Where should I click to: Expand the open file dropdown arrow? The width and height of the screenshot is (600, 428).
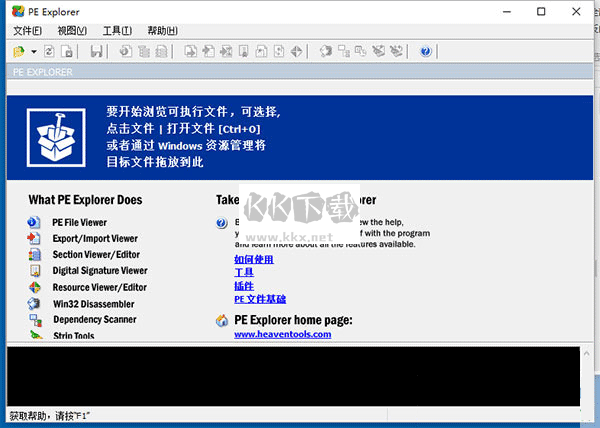(x=33, y=51)
